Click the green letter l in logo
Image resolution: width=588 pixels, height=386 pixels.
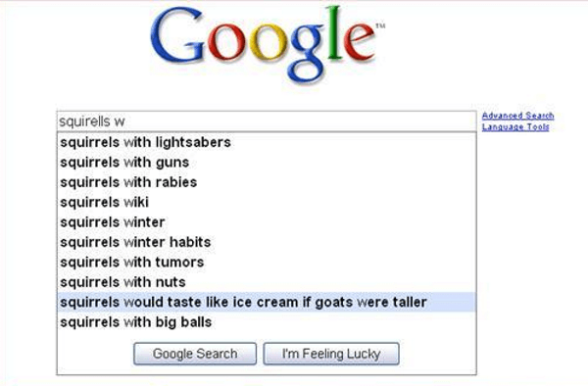334,33
